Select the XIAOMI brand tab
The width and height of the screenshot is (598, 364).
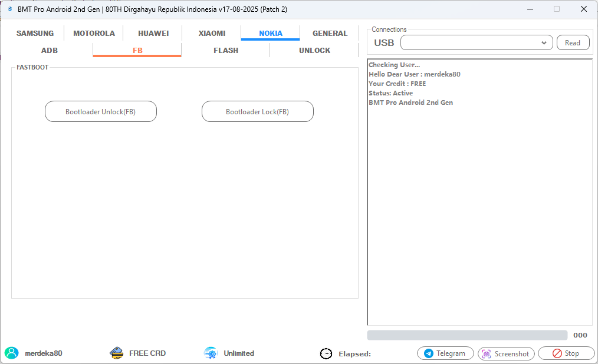point(211,33)
